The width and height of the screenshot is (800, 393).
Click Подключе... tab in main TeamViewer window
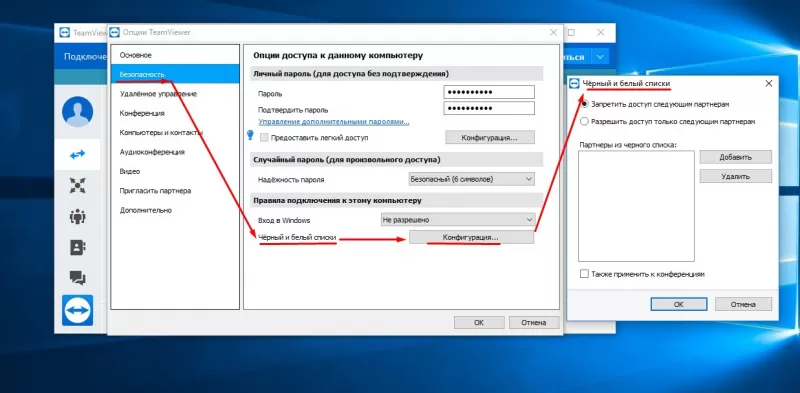85,57
